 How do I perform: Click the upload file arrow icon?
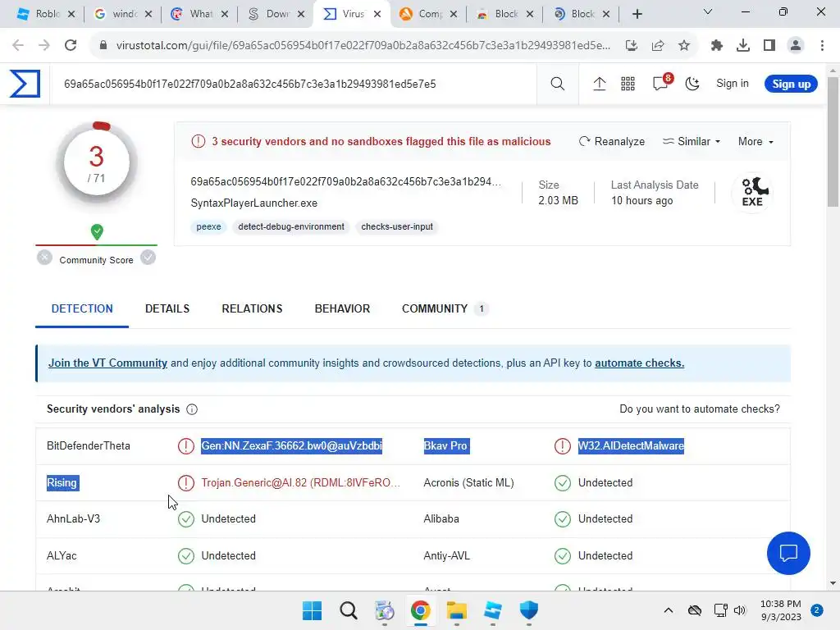point(599,84)
